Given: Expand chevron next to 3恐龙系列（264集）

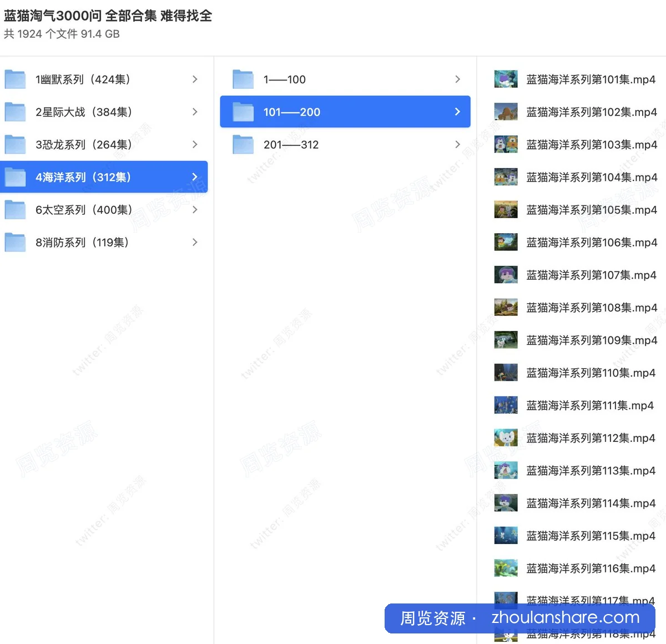Looking at the screenshot, I should (x=195, y=144).
